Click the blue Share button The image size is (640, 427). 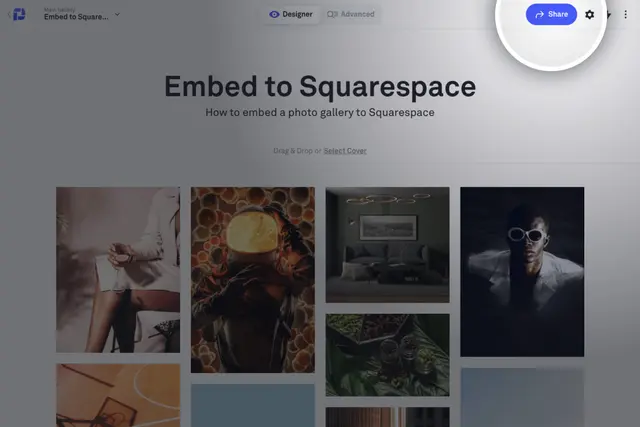tap(551, 14)
